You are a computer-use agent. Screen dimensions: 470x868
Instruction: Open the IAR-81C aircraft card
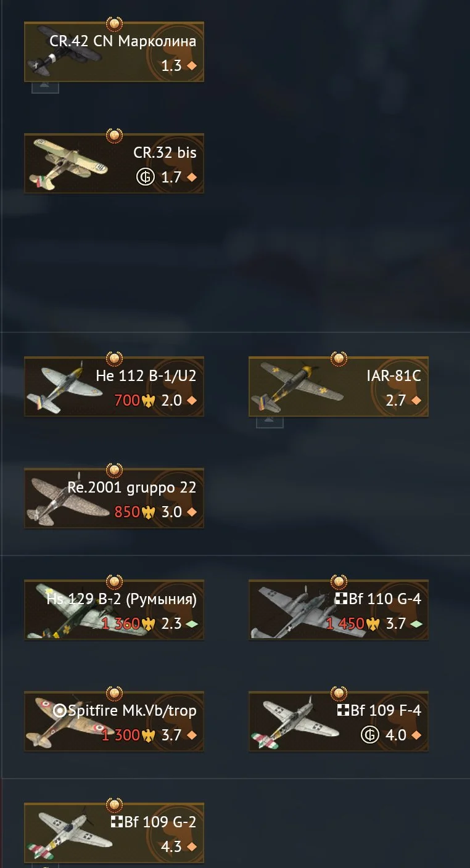[339, 387]
